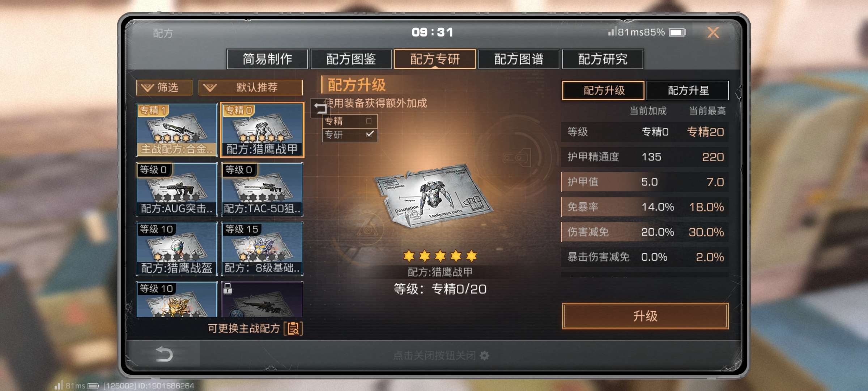Untick the 专研 checkbox
This screenshot has width=868, height=391.
pos(369,134)
